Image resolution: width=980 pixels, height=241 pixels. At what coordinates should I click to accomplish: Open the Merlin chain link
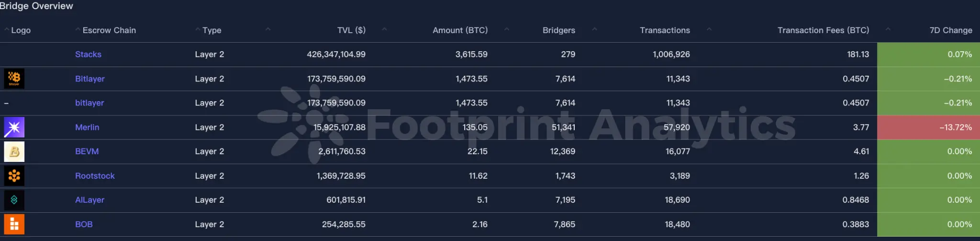click(x=87, y=127)
